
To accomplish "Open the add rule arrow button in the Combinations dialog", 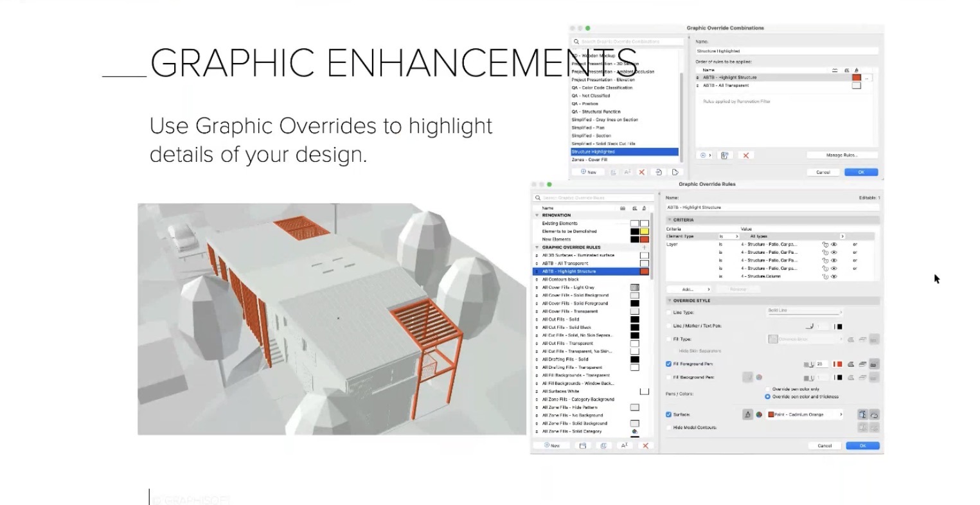I will pyautogui.click(x=705, y=155).
